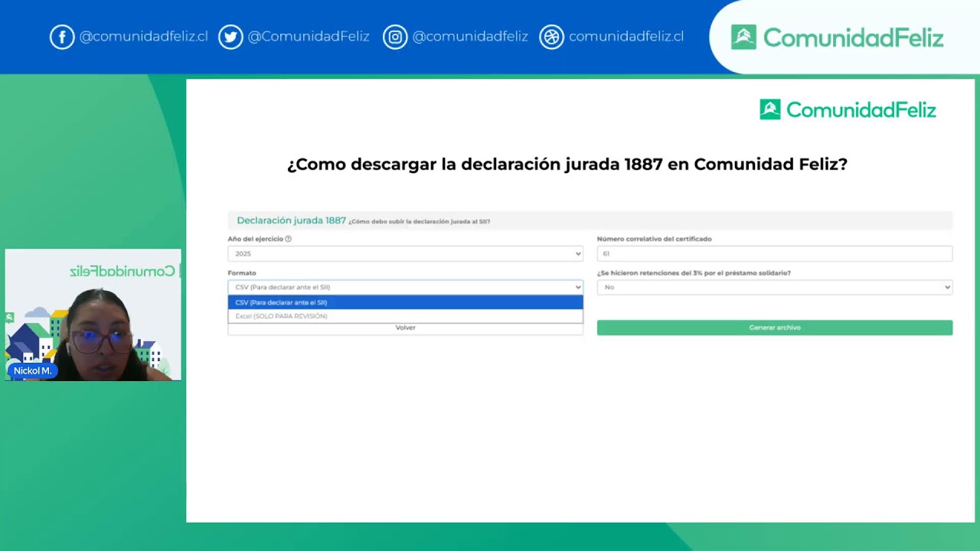Click the ComunidadFeliz logo inside the slide
980x551 pixels.
(x=848, y=109)
